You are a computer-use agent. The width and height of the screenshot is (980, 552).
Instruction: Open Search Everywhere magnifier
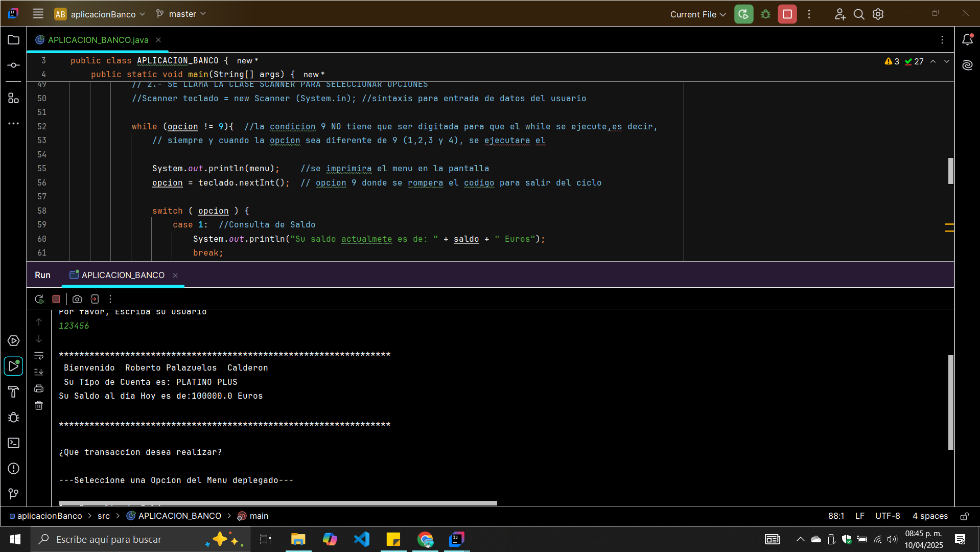[859, 14]
